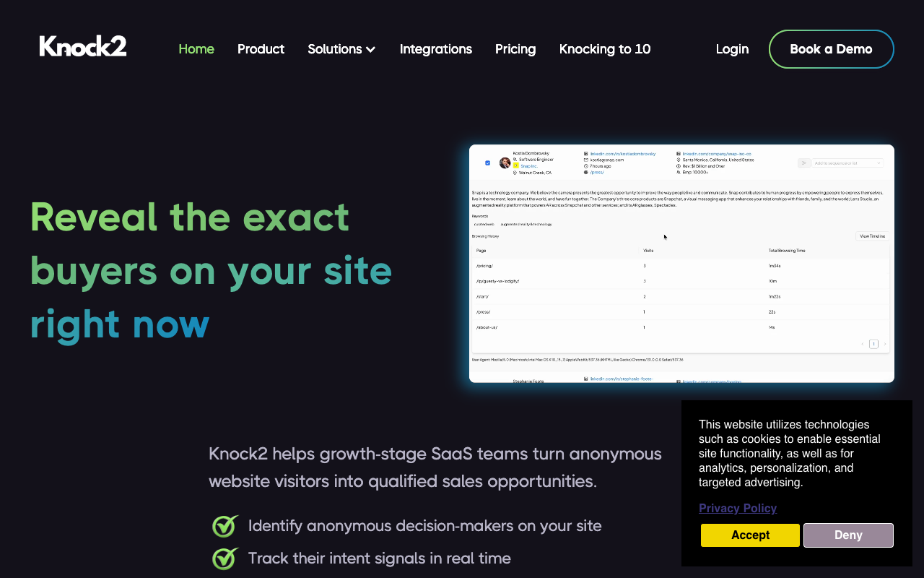Click the Knock2 logo

click(x=82, y=46)
